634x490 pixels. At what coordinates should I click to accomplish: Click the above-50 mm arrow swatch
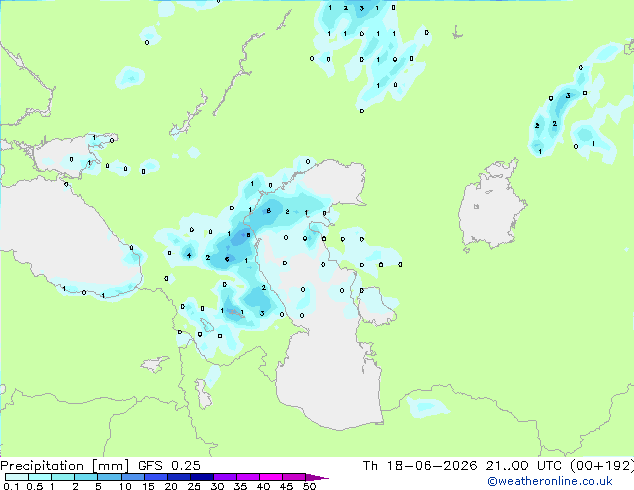pyautogui.click(x=317, y=477)
